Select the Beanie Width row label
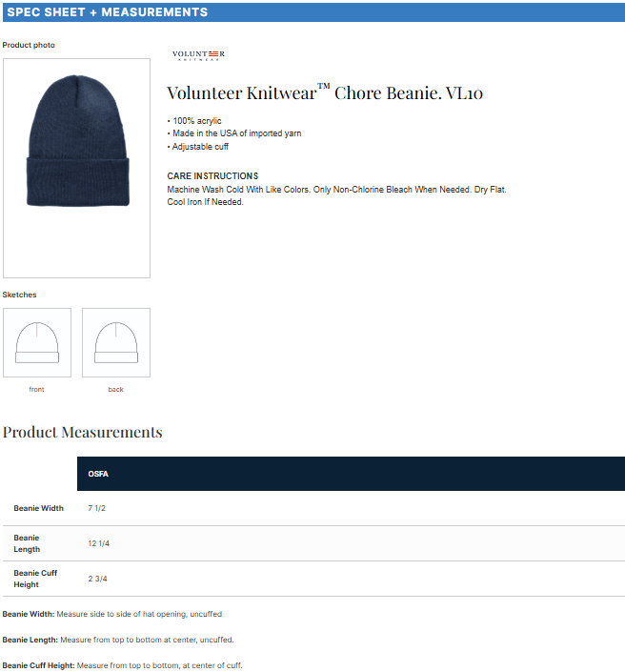Screen dimensions: 625x672 click(x=38, y=508)
